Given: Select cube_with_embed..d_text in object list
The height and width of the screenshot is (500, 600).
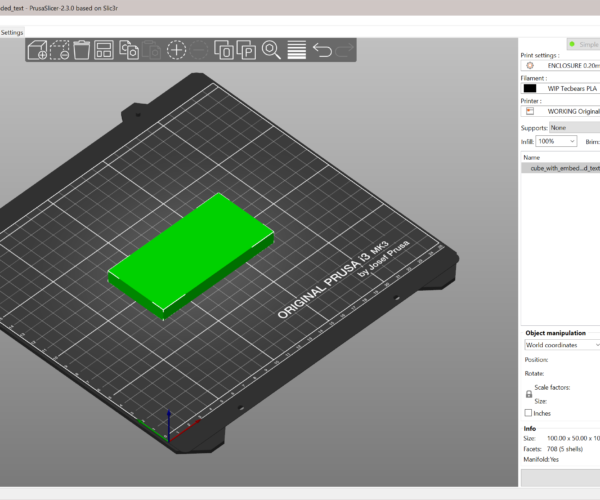Looking at the screenshot, I should click(561, 168).
